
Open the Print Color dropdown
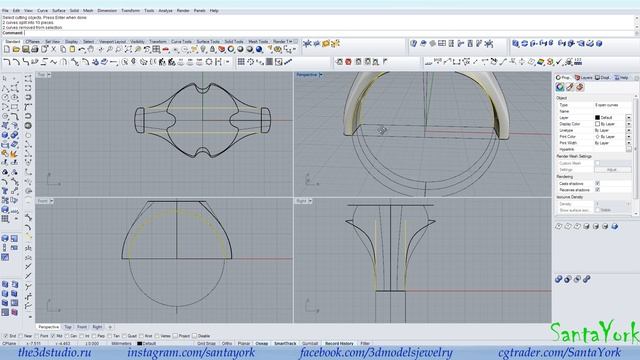coord(628,136)
